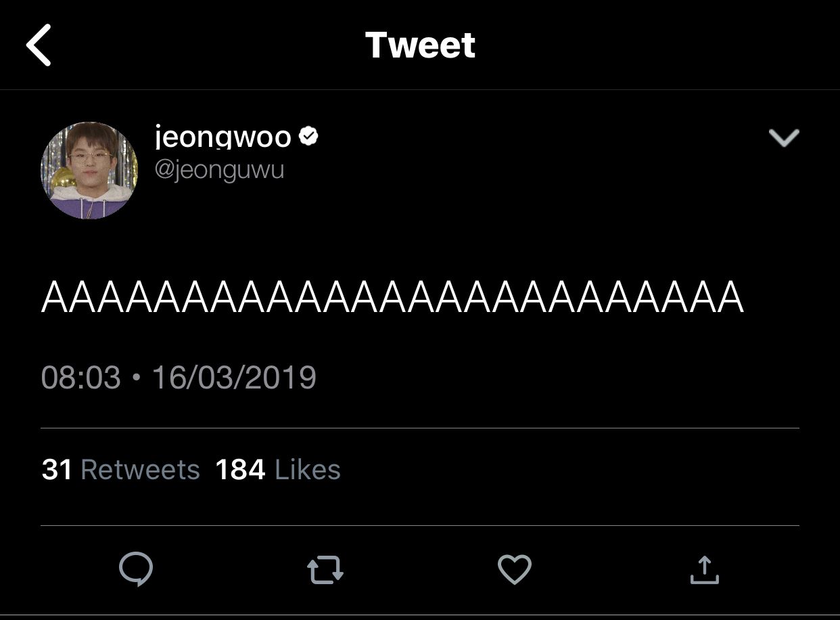Like the tweet with heart icon
The image size is (840, 620).
tap(515, 569)
